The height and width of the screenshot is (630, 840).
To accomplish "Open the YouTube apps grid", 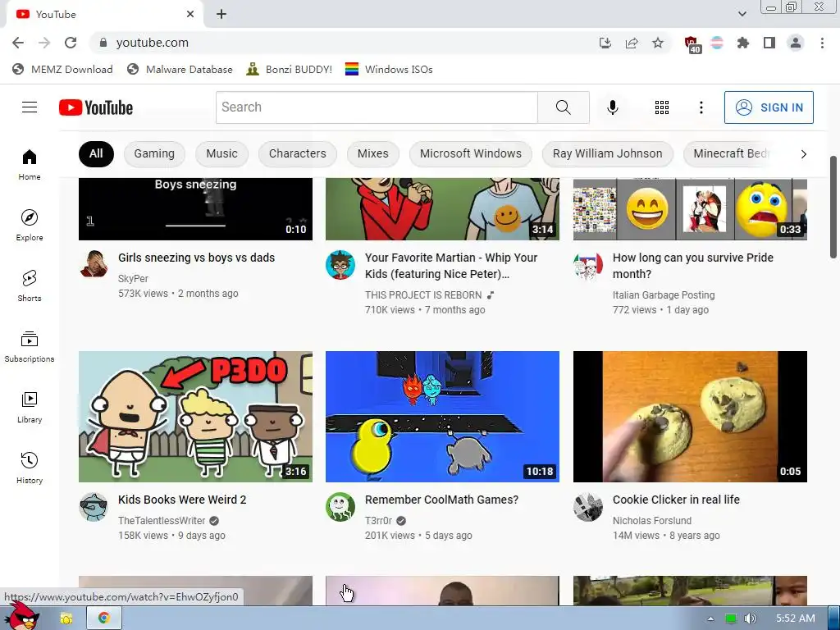I will click(x=662, y=107).
